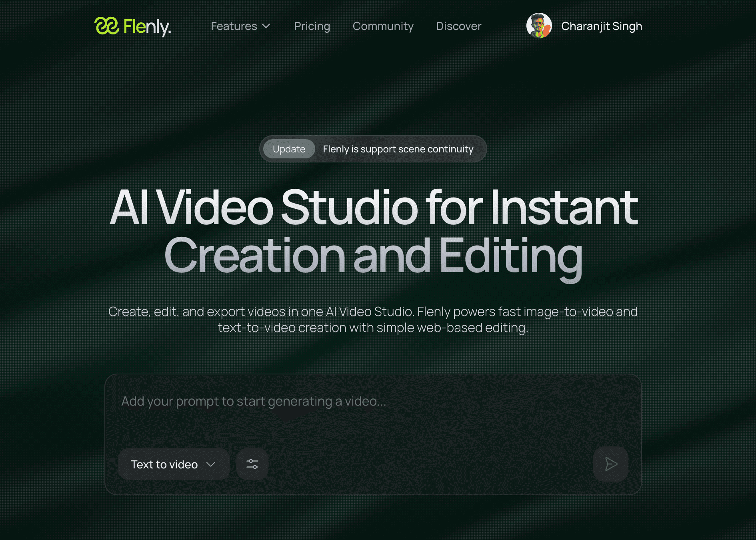
Task: Click the Flenly infinity logo icon
Action: pos(106,26)
